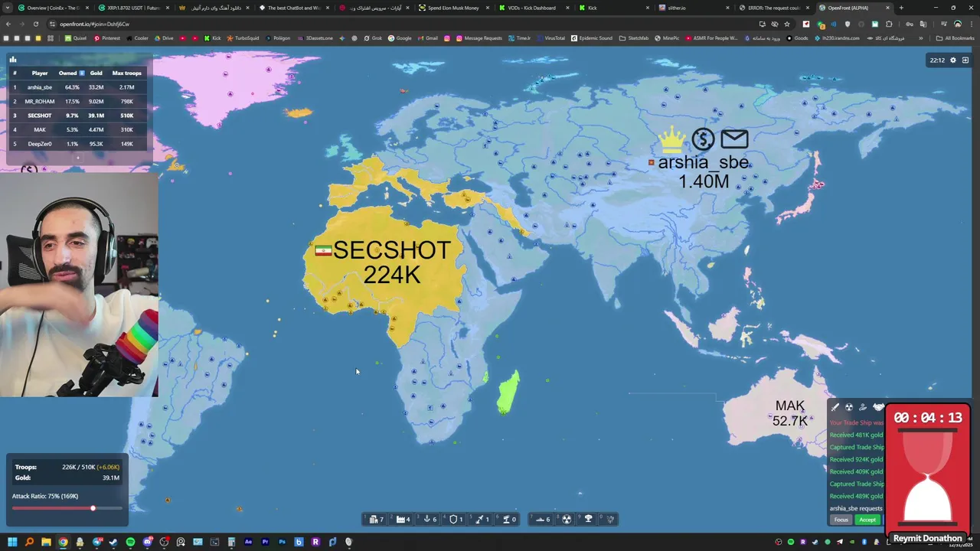The height and width of the screenshot is (551, 980).
Task: Reload the page
Action: coord(35,24)
